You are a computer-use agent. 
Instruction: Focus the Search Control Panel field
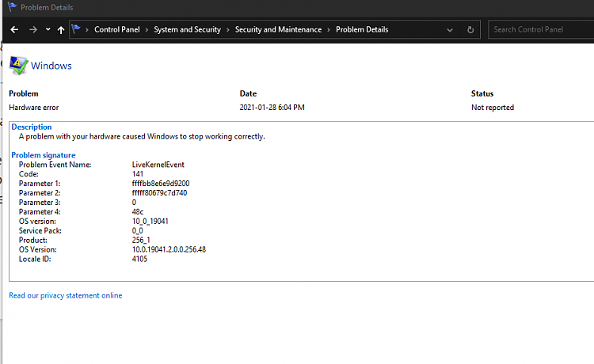coord(541,29)
